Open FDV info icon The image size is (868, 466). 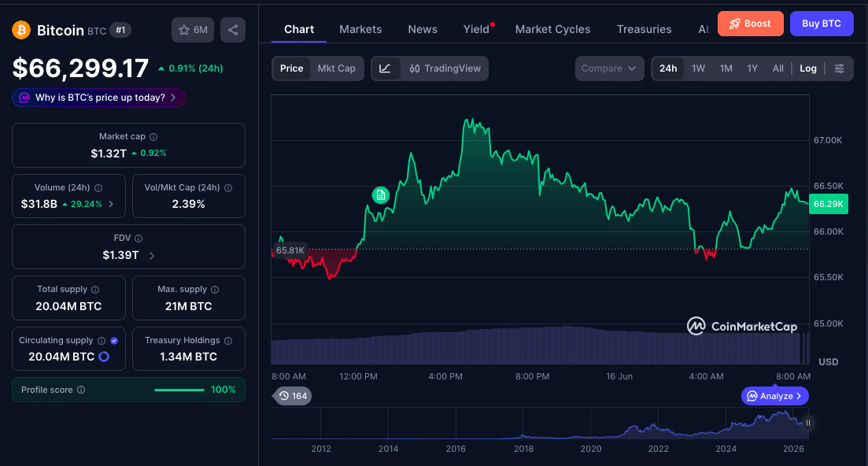pyautogui.click(x=139, y=239)
